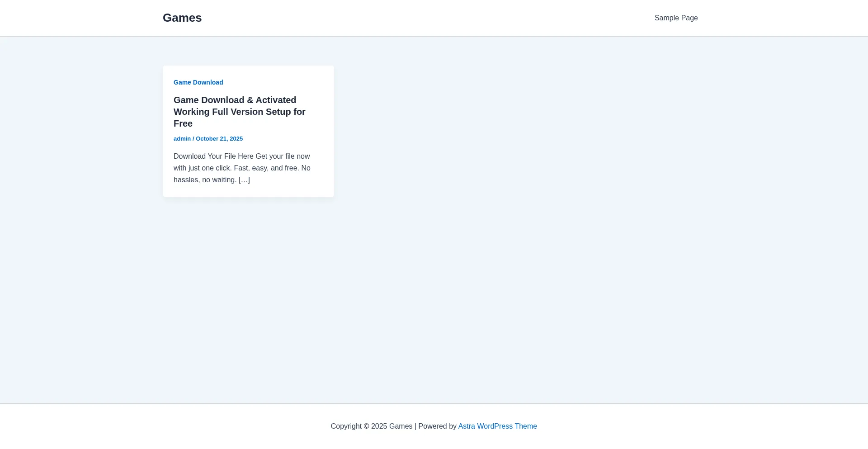The width and height of the screenshot is (868, 449).
Task: Click the 'hassles, no waiting.' excerpt text
Action: pyautogui.click(x=205, y=180)
